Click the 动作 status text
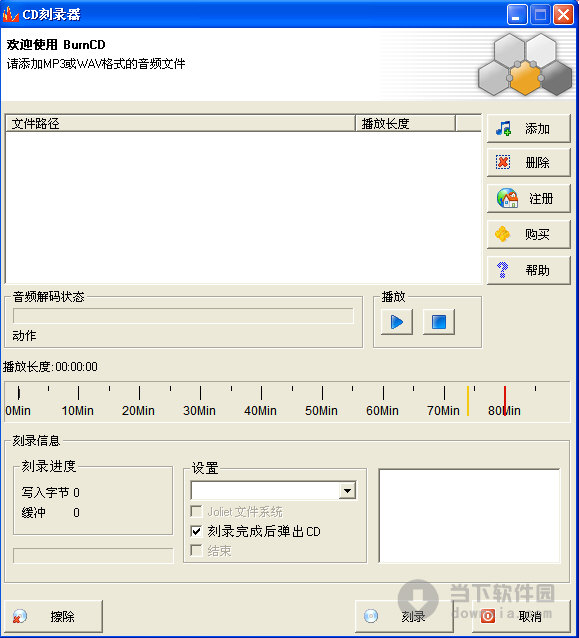The image size is (579, 638). 24,336
